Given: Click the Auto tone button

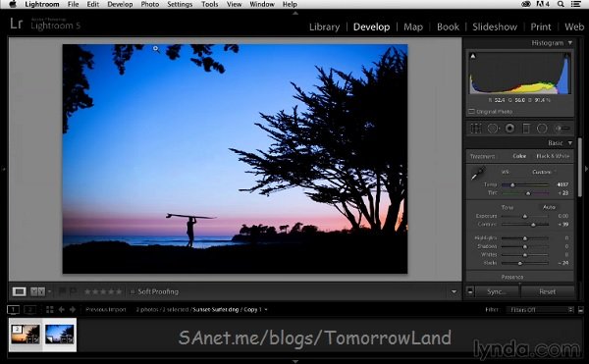Looking at the screenshot, I should coord(549,207).
